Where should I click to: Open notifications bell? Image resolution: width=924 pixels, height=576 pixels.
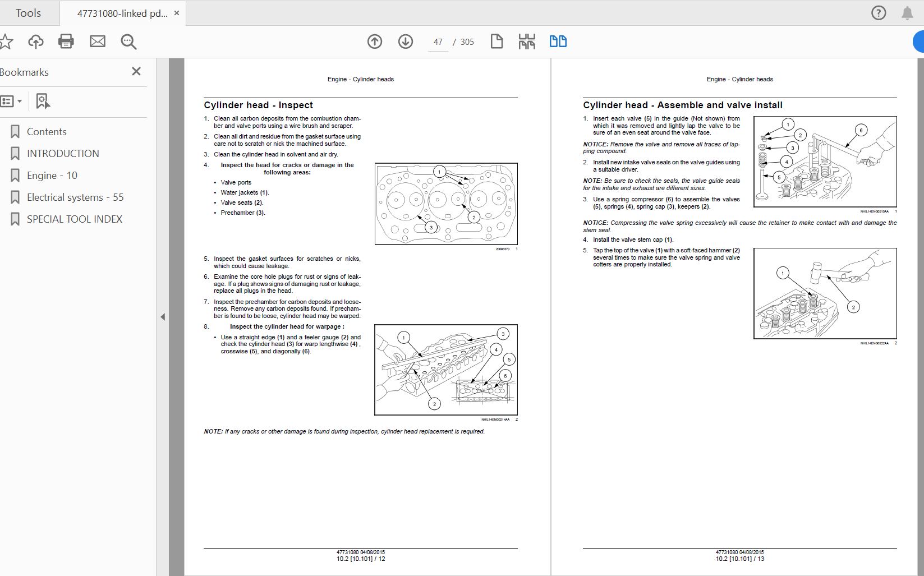(x=907, y=13)
